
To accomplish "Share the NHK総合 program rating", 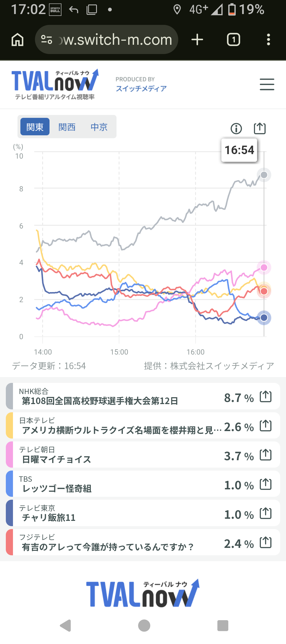I will click(x=266, y=397).
